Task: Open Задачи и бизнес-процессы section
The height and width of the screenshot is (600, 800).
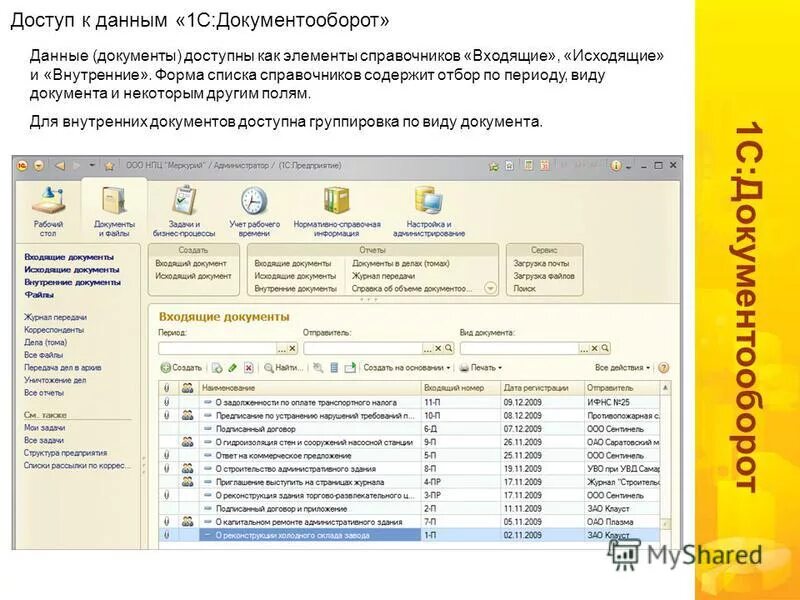Action: point(184,211)
